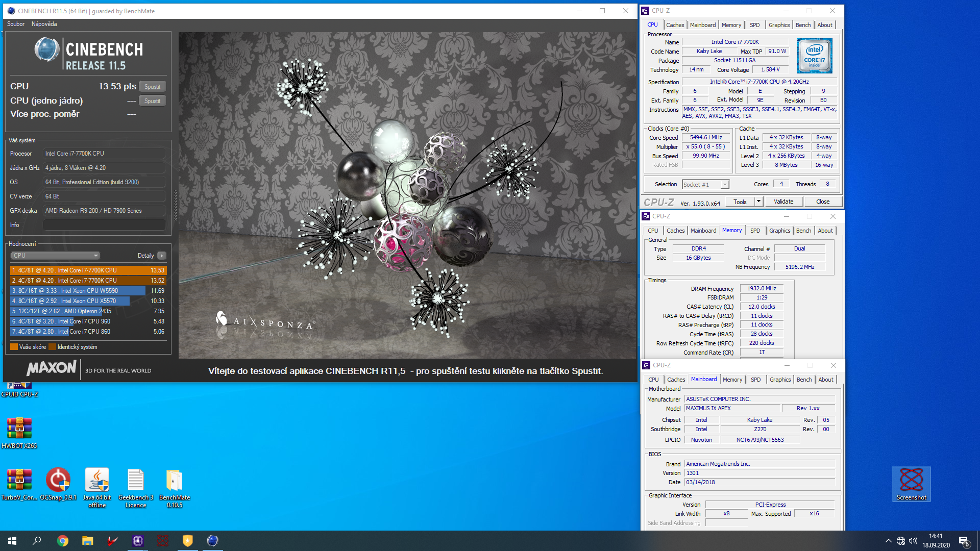Click DRAM Frequency value 1932.0 MHz
Viewport: 980px width, 551px height.
762,289
